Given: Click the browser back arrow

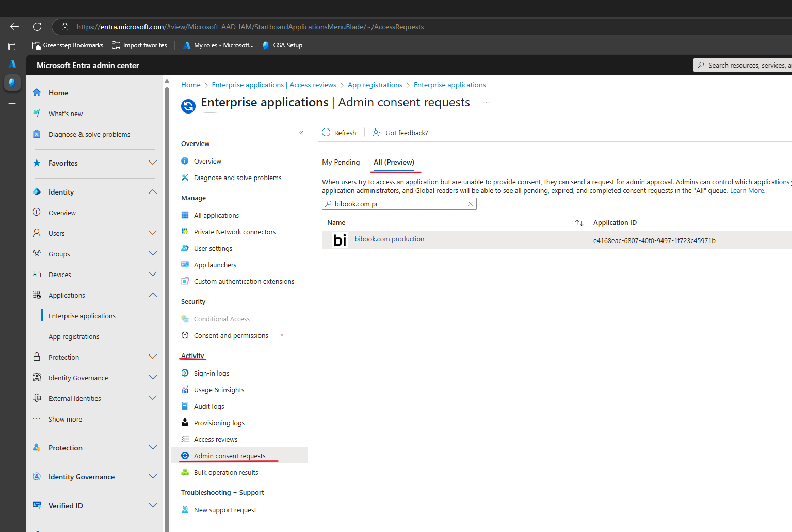Looking at the screenshot, I should pyautogui.click(x=14, y=27).
